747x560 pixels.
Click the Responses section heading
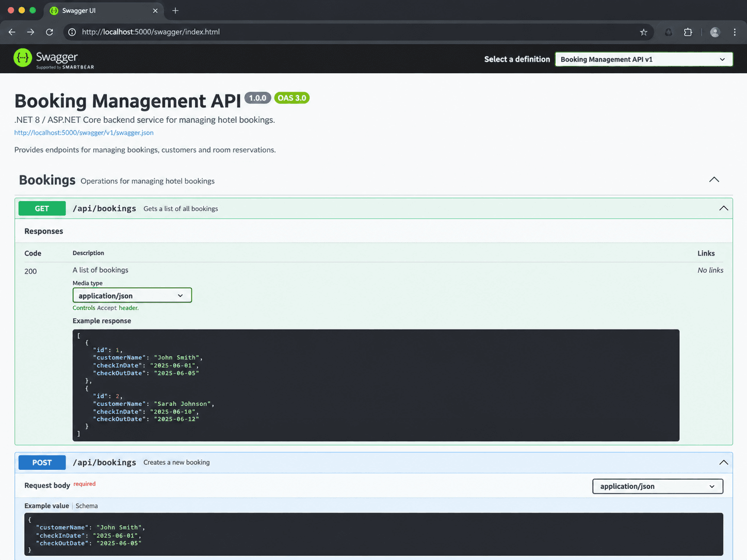[x=44, y=231]
